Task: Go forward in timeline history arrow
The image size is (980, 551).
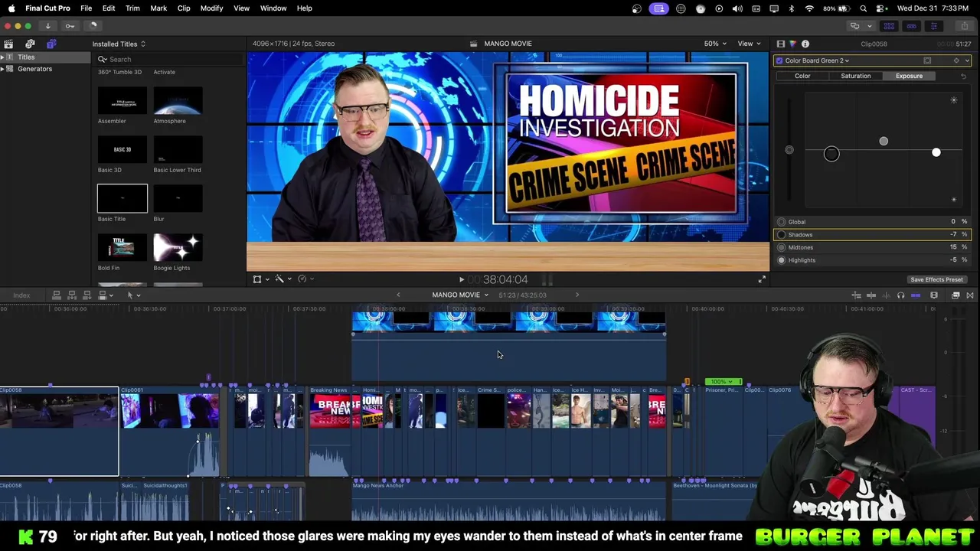Action: (577, 295)
